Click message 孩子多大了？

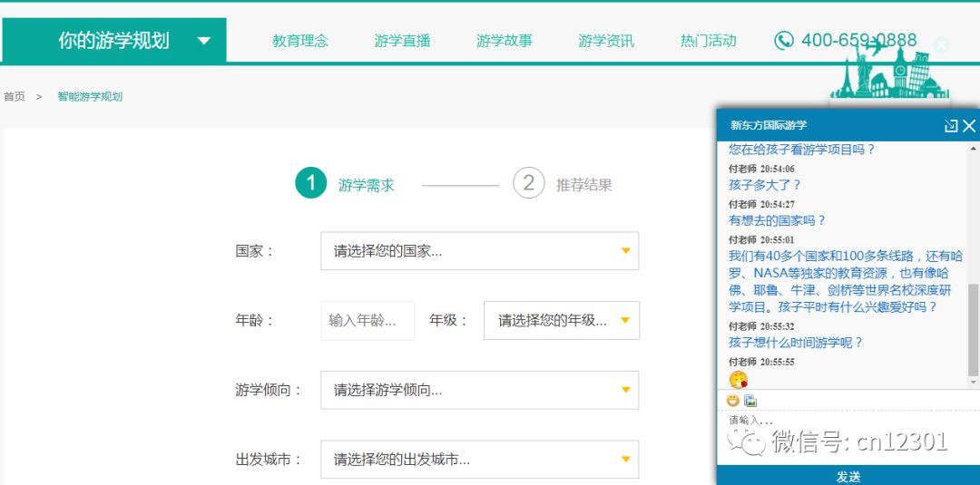764,185
